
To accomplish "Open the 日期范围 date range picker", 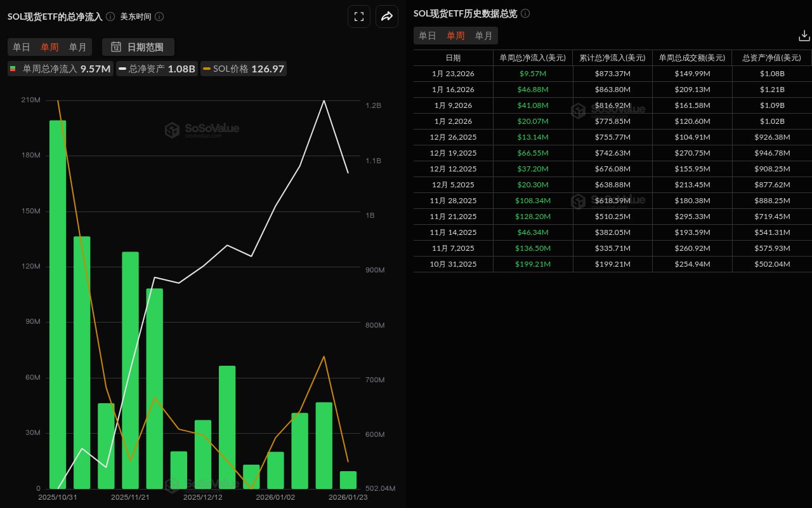I will (138, 47).
